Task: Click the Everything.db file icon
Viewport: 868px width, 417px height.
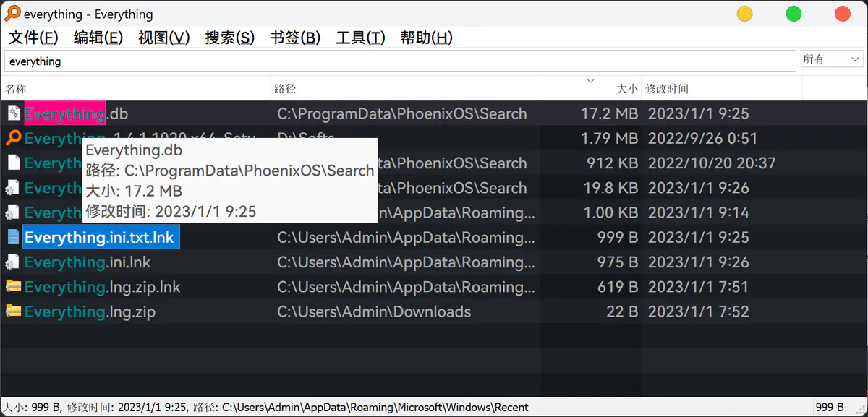Action: coord(13,113)
